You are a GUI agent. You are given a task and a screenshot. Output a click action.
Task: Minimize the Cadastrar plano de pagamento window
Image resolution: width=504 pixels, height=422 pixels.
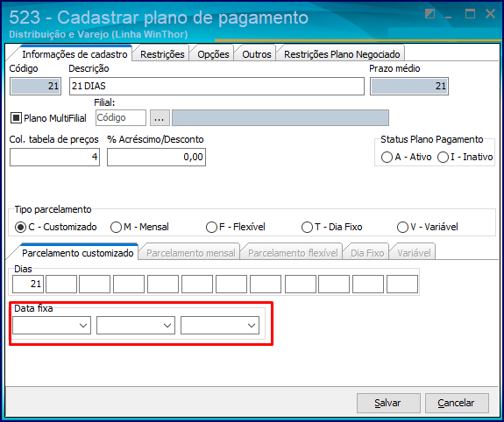[x=448, y=17]
